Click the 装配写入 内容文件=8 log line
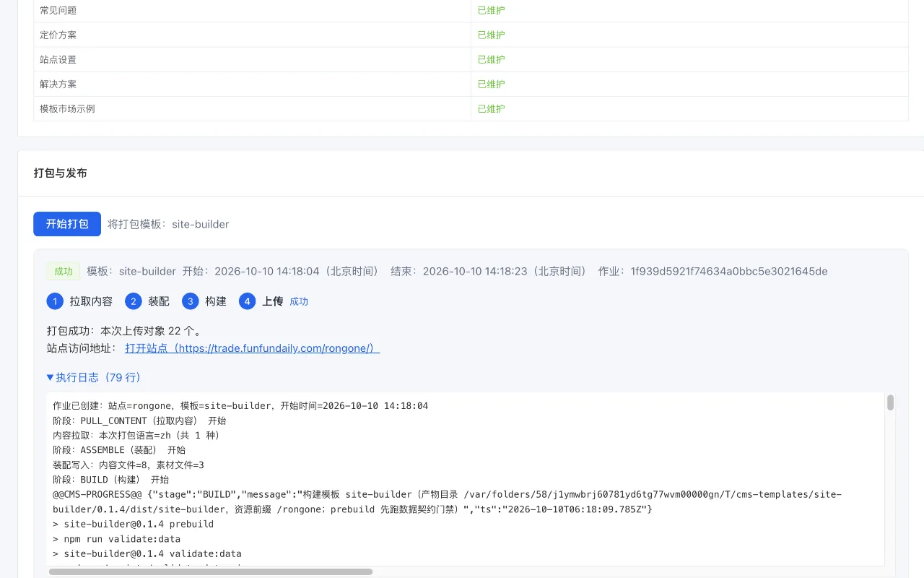Viewport: 924px width, 578px height. point(128,465)
